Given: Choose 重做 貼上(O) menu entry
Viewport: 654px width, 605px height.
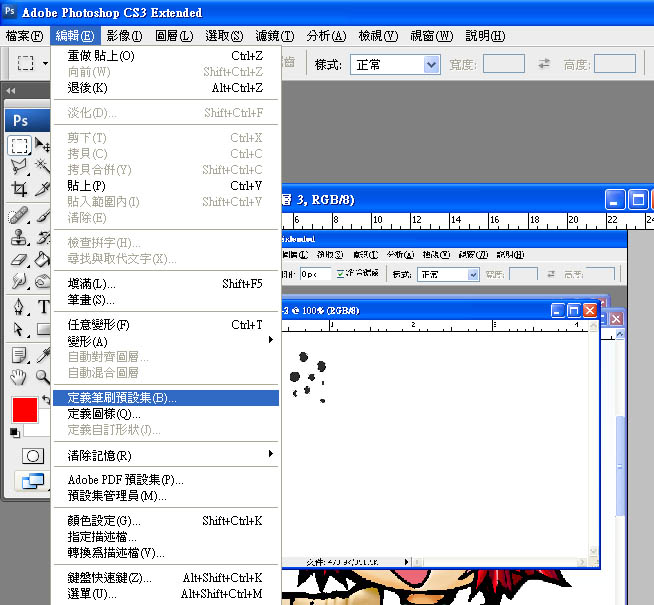Looking at the screenshot, I should (x=166, y=56).
